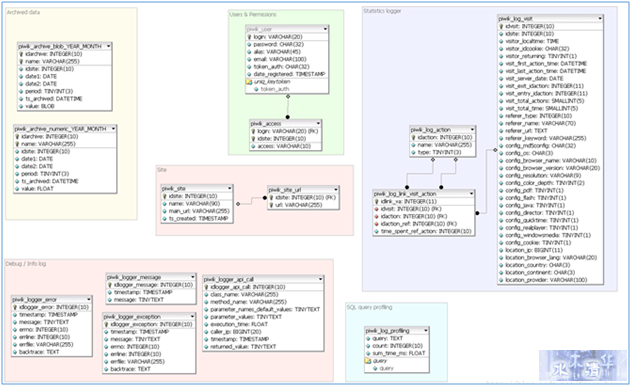632x386 pixels.
Task: Click the key icon beside idsite in piwik_site
Action: click(164, 196)
